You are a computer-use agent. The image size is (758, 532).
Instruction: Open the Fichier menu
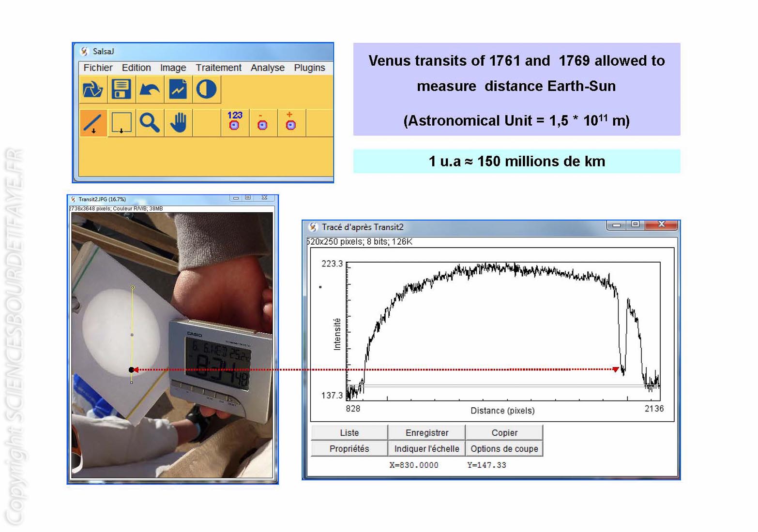point(98,68)
